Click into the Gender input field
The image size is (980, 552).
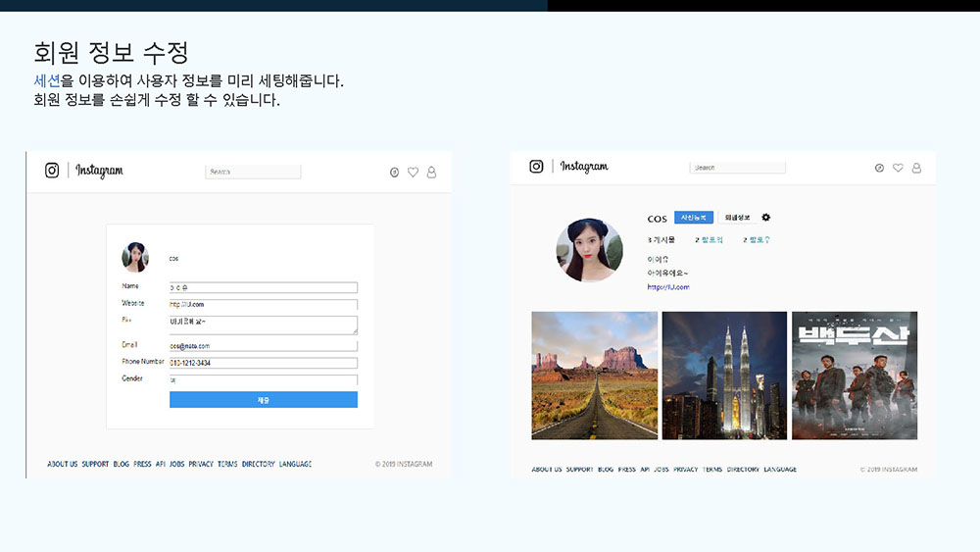263,379
